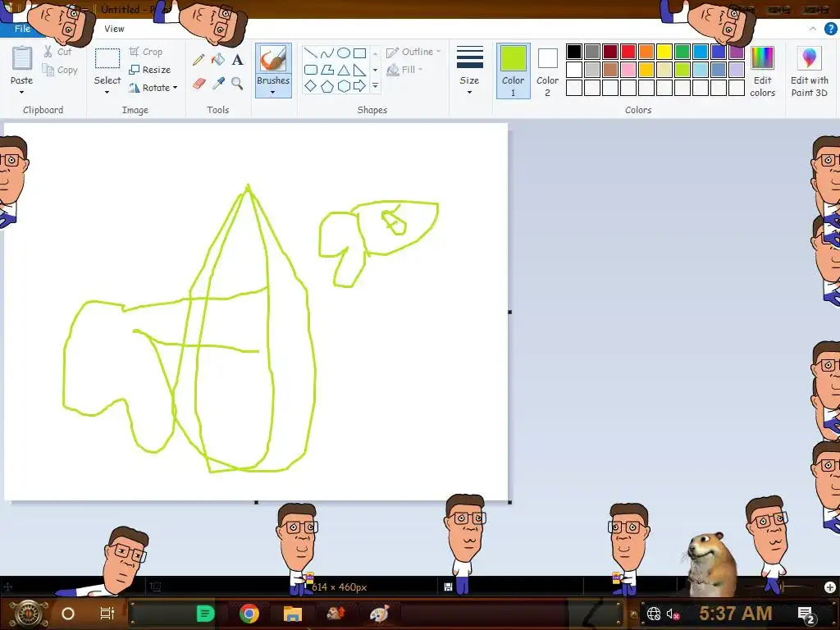Click the Copy button
This screenshot has height=630, width=840.
60,71
